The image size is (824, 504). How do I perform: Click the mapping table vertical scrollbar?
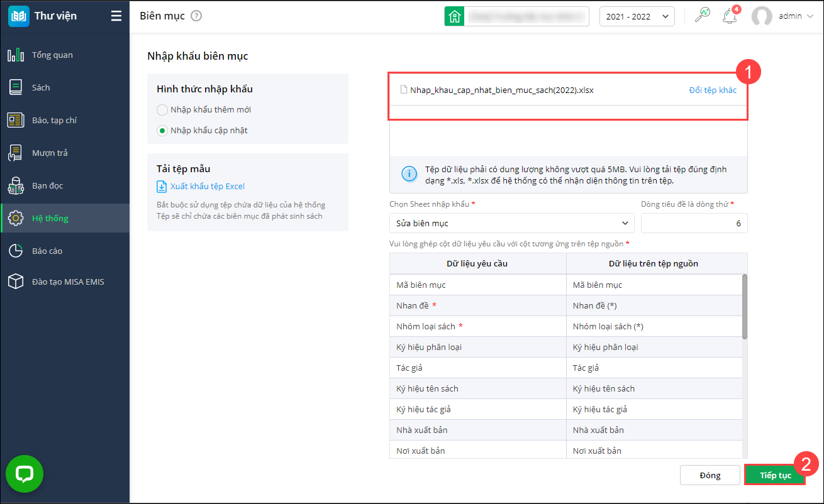(745, 307)
